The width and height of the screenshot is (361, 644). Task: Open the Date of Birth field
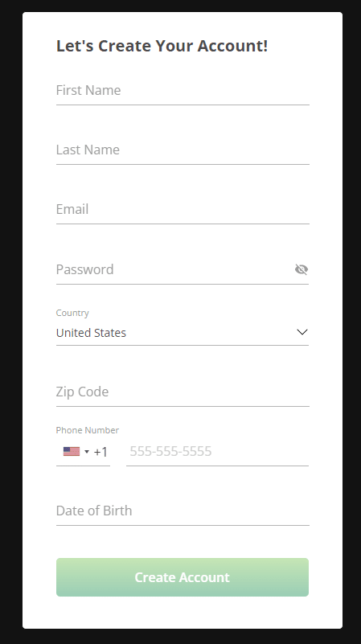pos(183,511)
